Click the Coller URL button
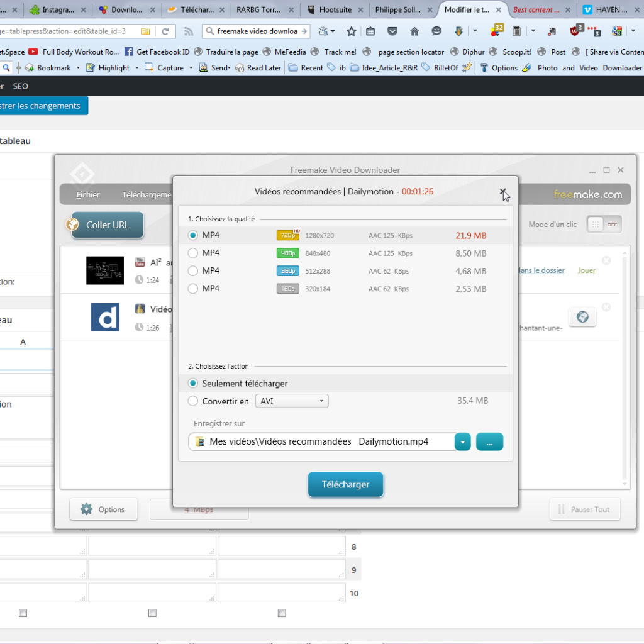This screenshot has height=644, width=644. tap(108, 225)
